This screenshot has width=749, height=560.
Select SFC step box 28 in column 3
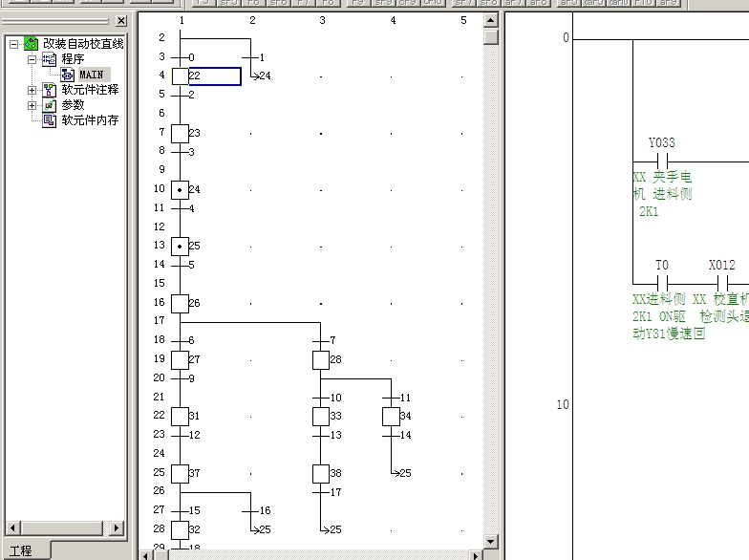[320, 360]
